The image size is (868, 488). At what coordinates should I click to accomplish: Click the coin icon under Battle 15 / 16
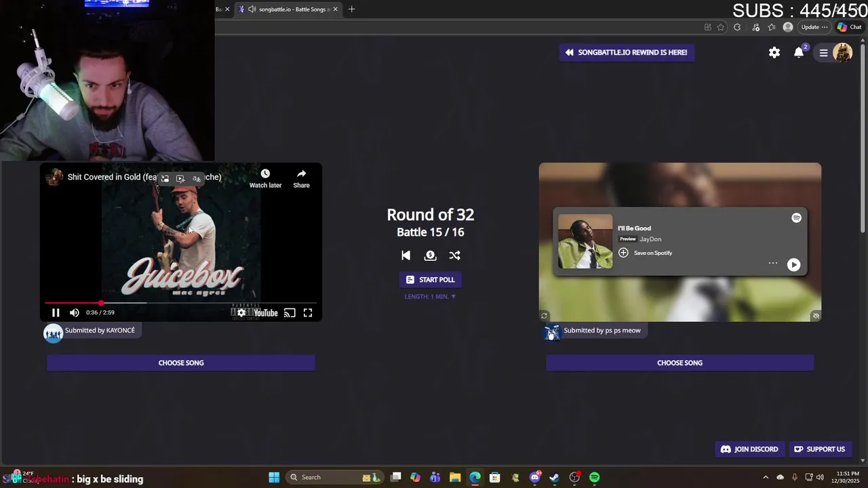click(430, 256)
